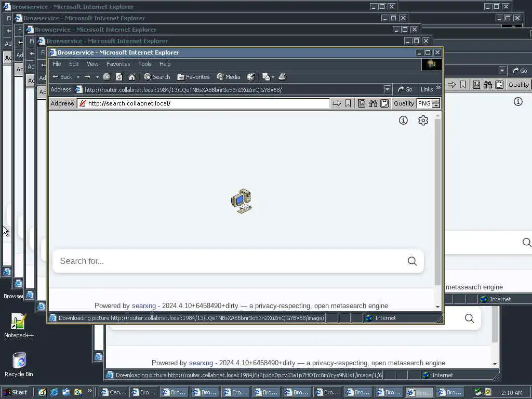Expand quick launch overflow chevron on taskbar
Image resolution: width=532 pixels, height=399 pixels.
(x=89, y=391)
